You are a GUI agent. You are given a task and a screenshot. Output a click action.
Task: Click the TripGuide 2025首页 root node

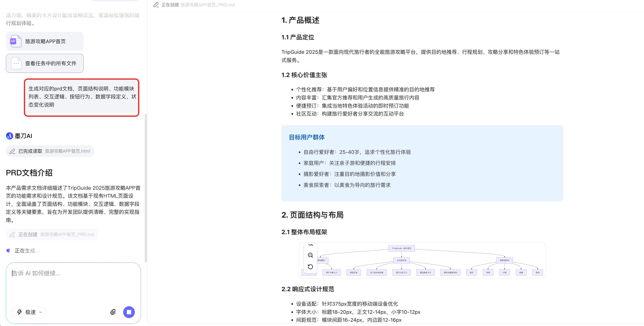tap(402, 248)
